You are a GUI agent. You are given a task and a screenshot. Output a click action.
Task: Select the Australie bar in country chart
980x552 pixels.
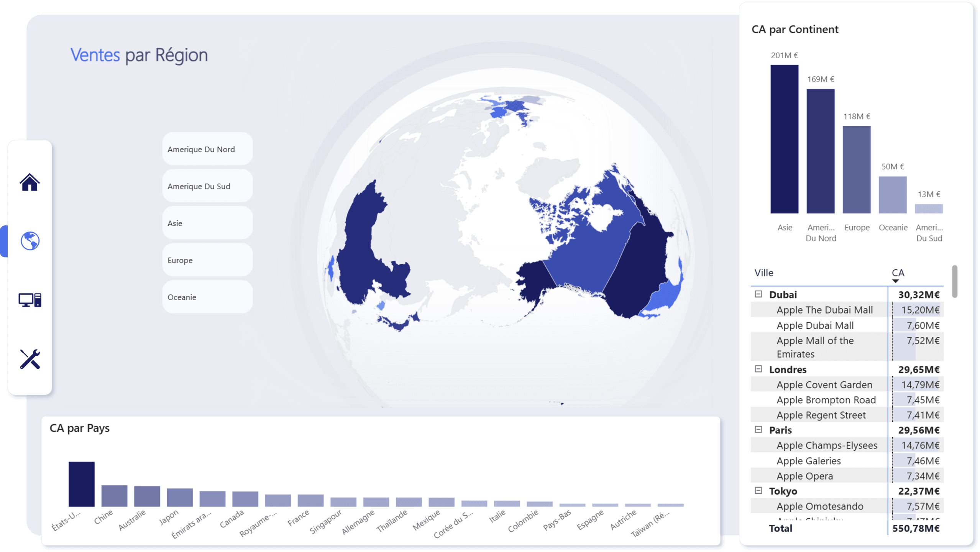pos(147,497)
